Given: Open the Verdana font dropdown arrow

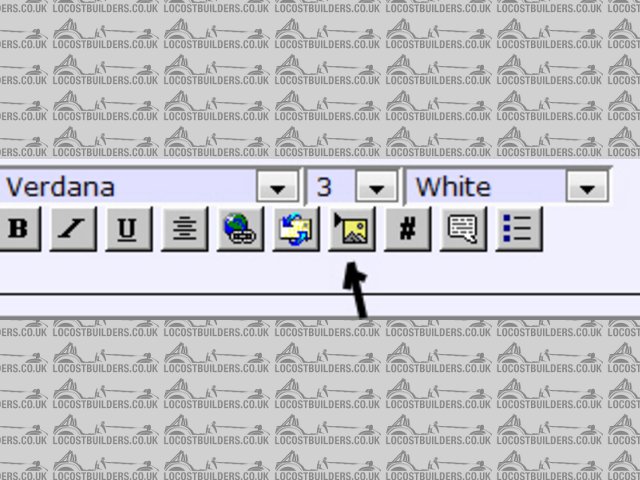Looking at the screenshot, I should (x=278, y=187).
